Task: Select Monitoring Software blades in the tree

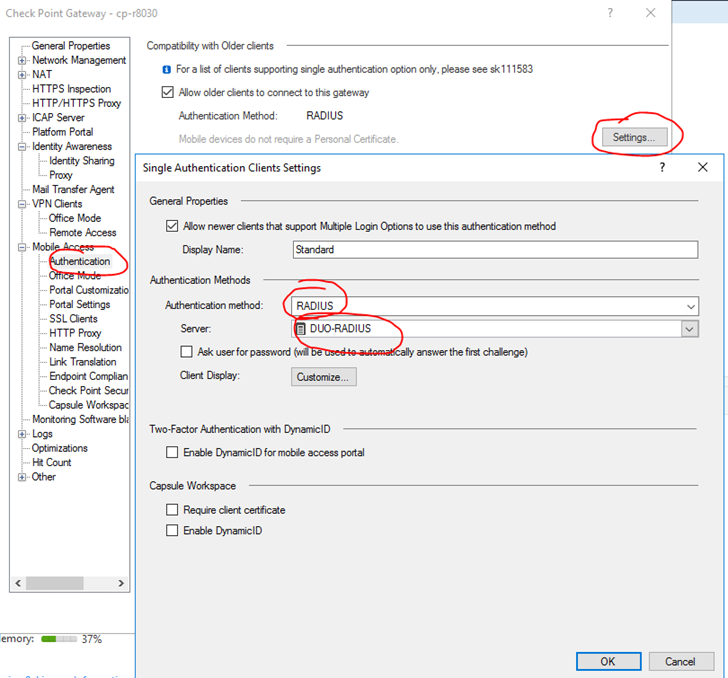Action: tap(80, 420)
